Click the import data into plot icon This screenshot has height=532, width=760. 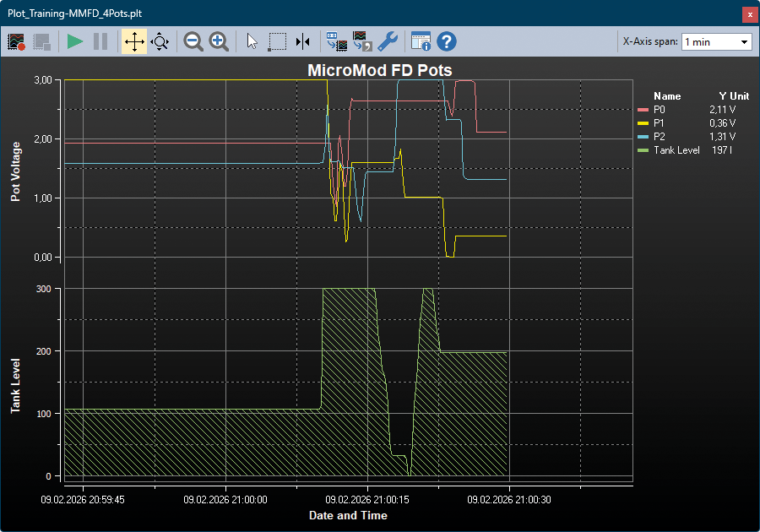[x=337, y=41]
